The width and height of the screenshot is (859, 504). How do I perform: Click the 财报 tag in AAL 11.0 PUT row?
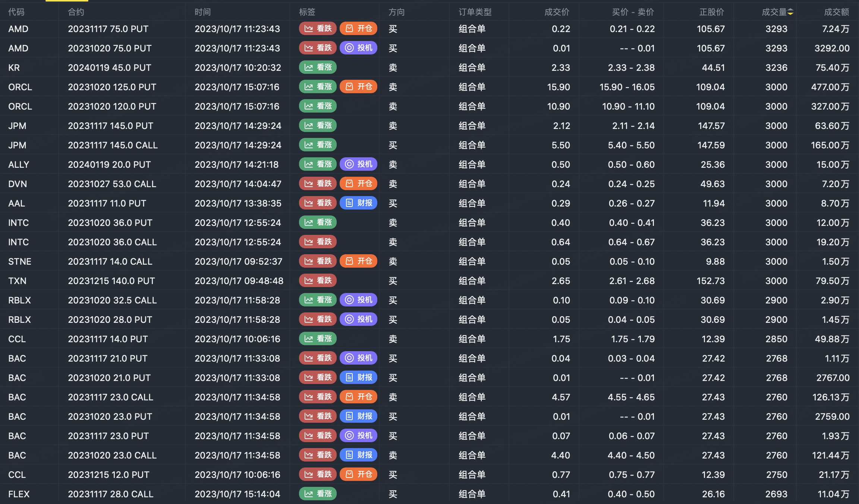pyautogui.click(x=359, y=203)
